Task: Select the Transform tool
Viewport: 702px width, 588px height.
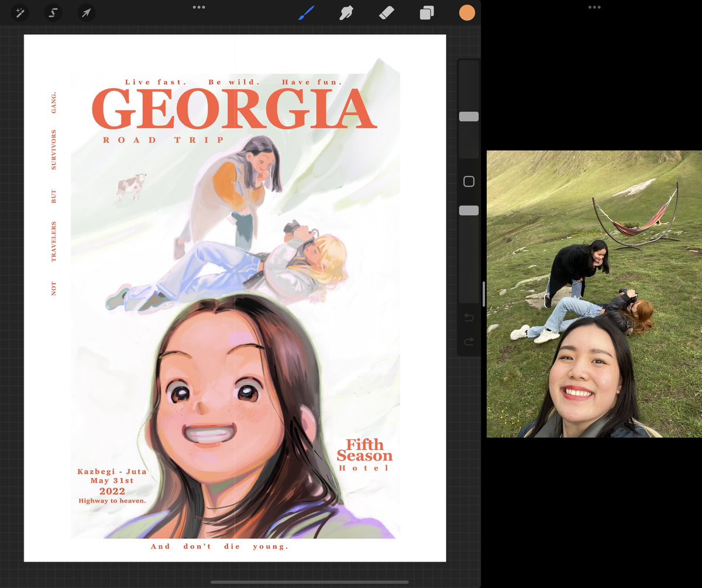Action: (86, 12)
